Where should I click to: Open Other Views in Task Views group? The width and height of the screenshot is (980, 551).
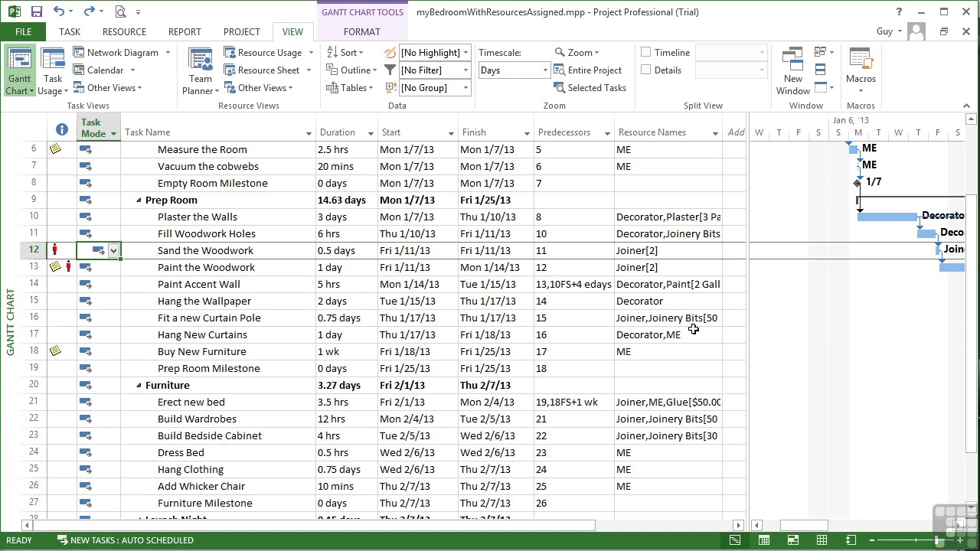(108, 87)
